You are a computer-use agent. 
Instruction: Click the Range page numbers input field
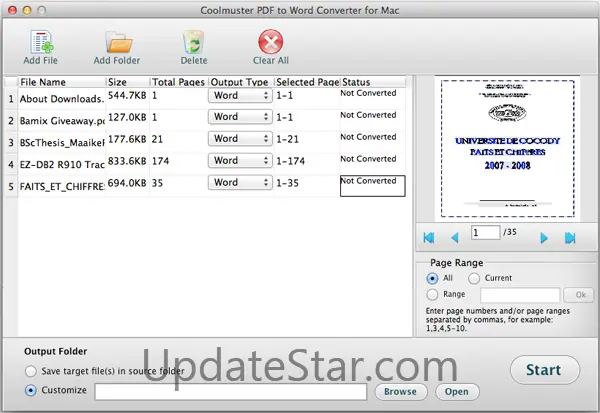pyautogui.click(x=520, y=295)
